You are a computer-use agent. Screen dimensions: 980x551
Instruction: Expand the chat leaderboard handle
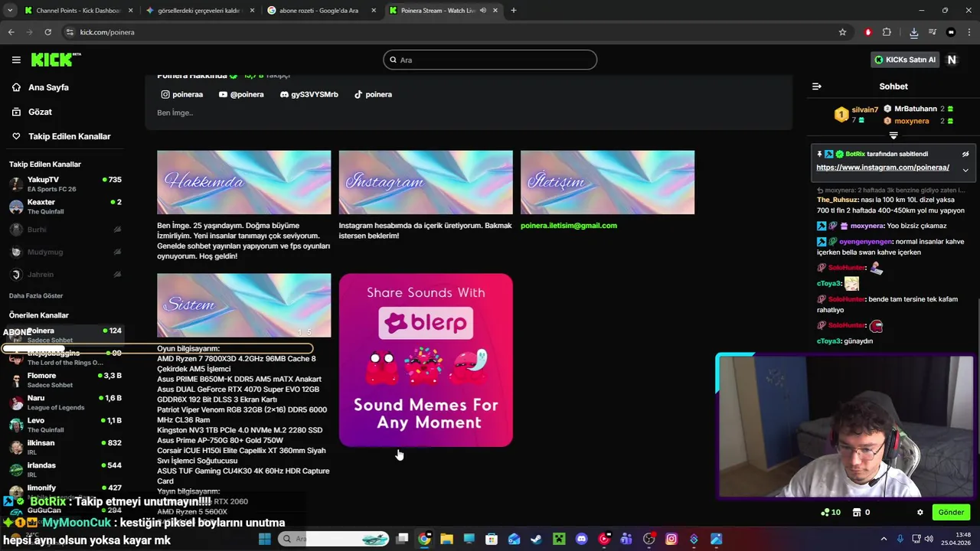pos(893,135)
